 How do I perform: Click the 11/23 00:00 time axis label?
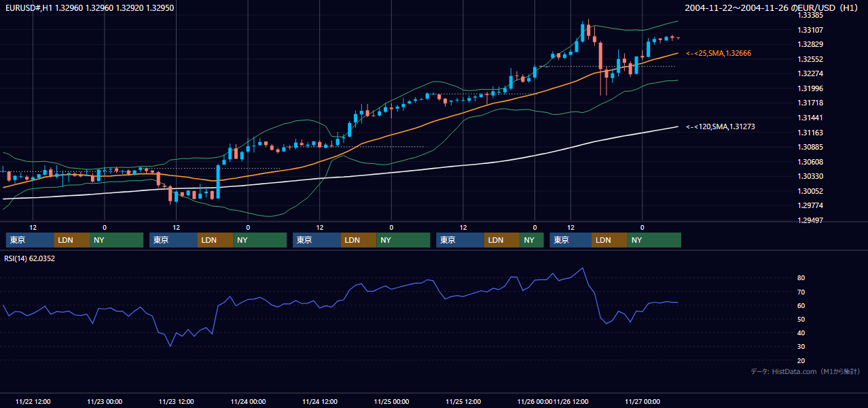(105, 401)
